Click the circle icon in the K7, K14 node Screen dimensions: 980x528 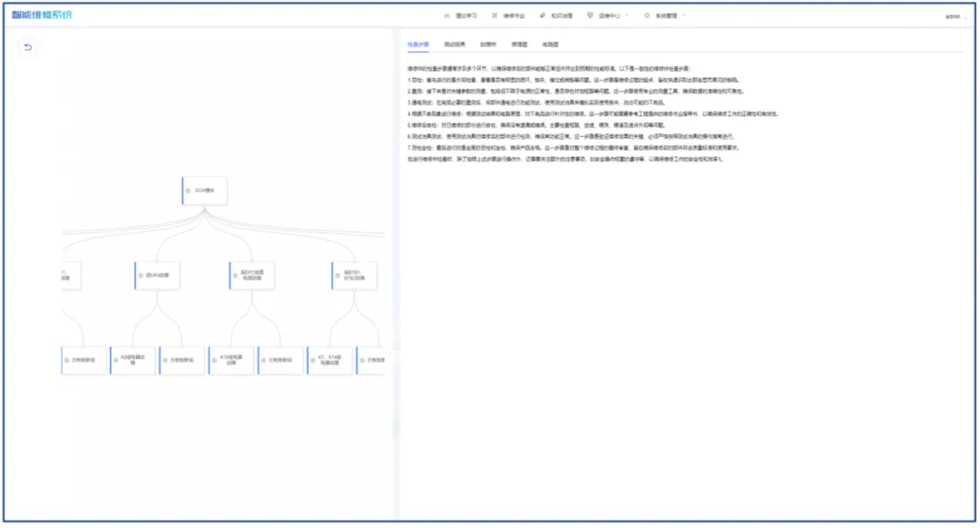313,360
